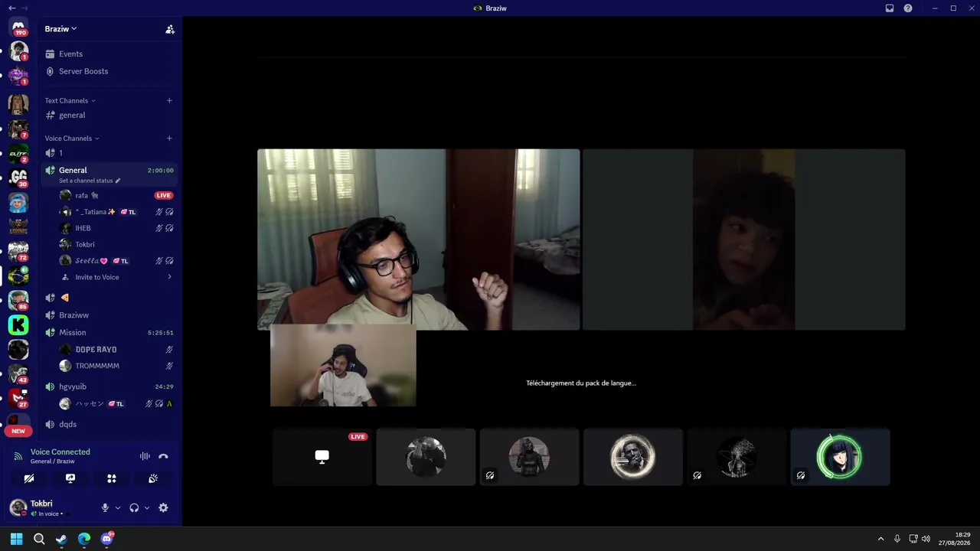Open the Events calendar icon

[x=50, y=54]
